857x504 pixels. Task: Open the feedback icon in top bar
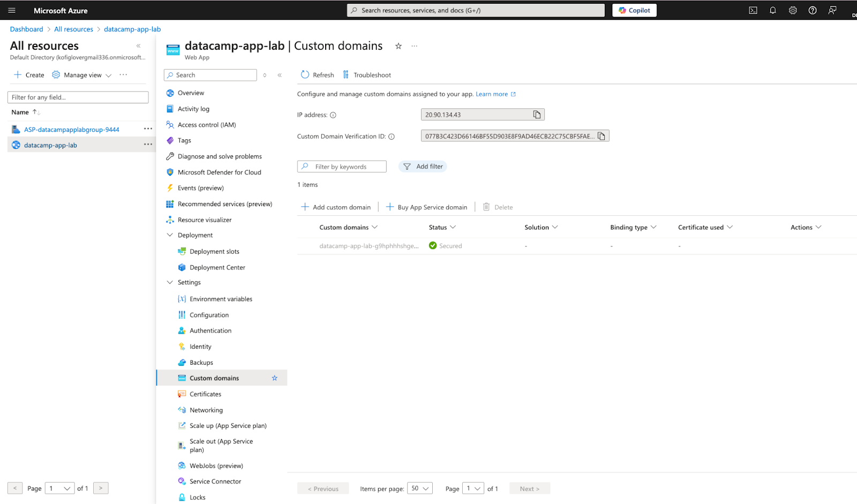point(832,10)
